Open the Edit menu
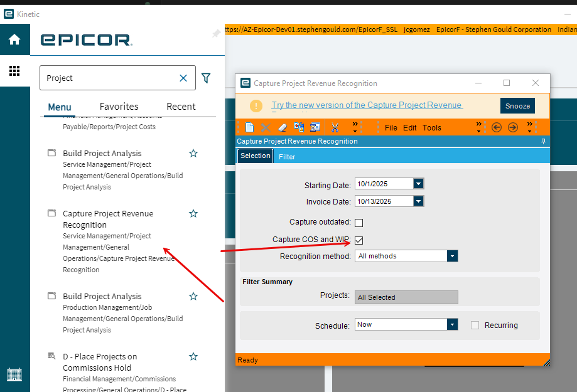 [x=409, y=127]
